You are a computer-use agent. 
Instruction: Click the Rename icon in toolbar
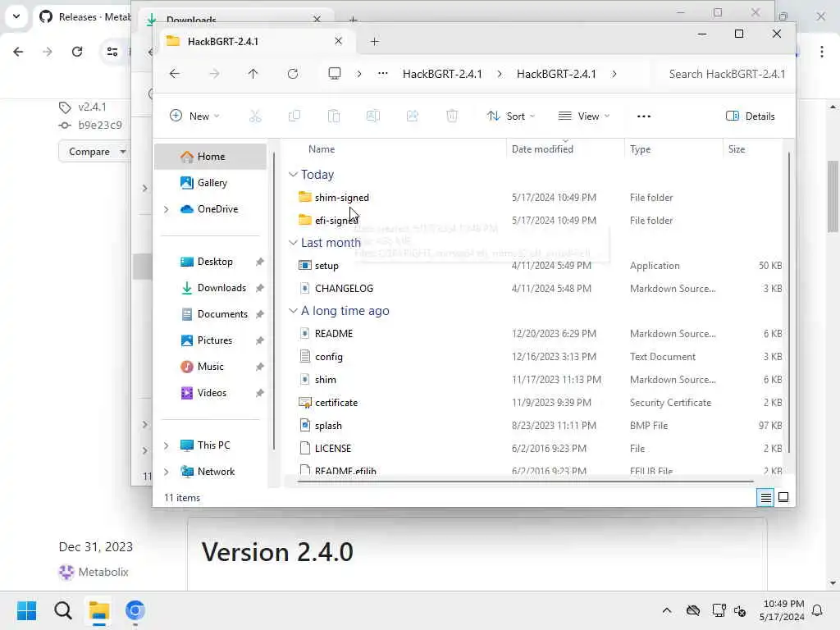coord(373,116)
